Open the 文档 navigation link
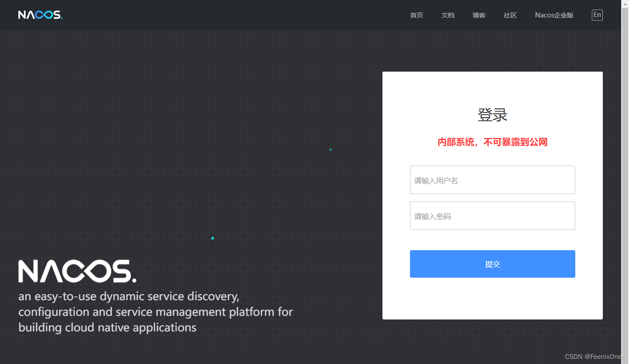Image resolution: width=629 pixels, height=364 pixels. (448, 15)
